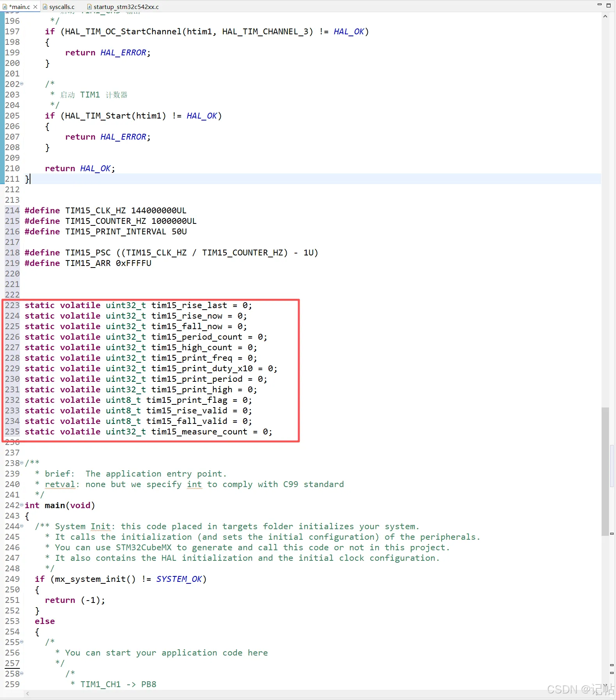Viewport: 616px width, 700px height.
Task: Click SYSTEM_OK constant on line 249
Action: tap(179, 579)
